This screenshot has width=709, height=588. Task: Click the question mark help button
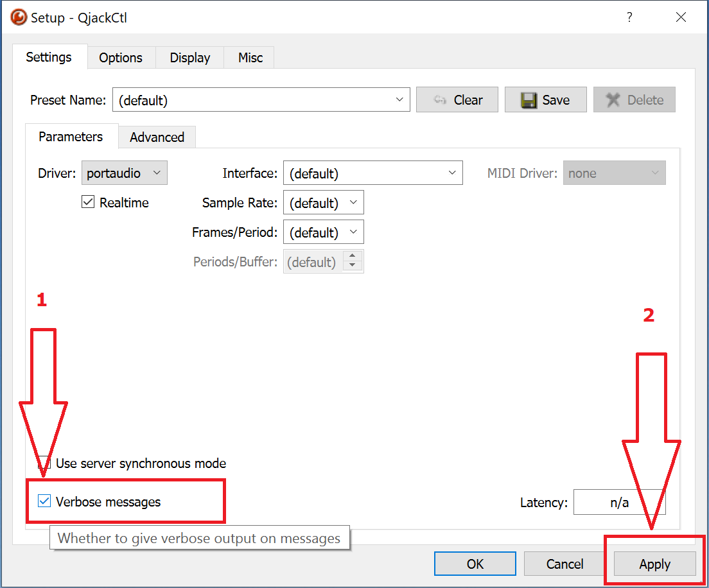coord(629,17)
